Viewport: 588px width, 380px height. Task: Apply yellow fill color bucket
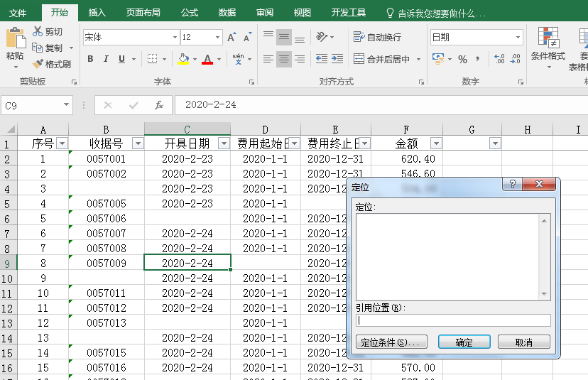[x=183, y=59]
